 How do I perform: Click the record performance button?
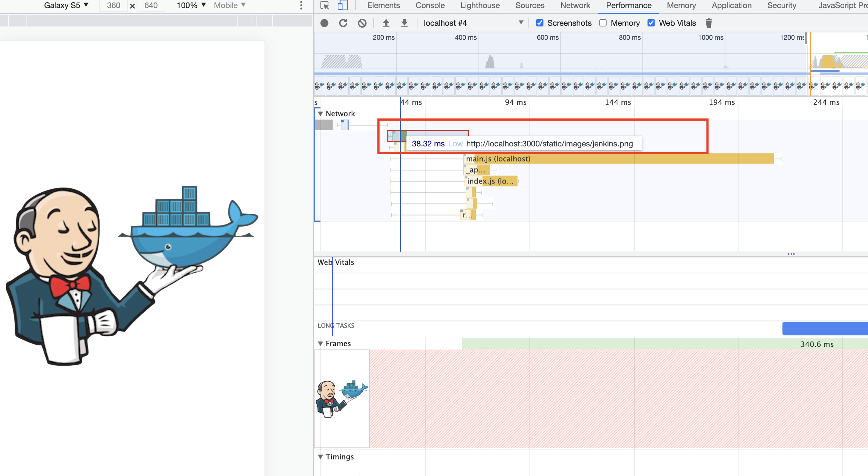pyautogui.click(x=324, y=23)
